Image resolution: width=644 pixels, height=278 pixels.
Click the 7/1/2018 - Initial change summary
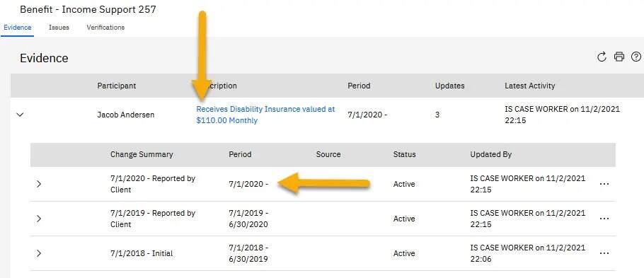(142, 254)
